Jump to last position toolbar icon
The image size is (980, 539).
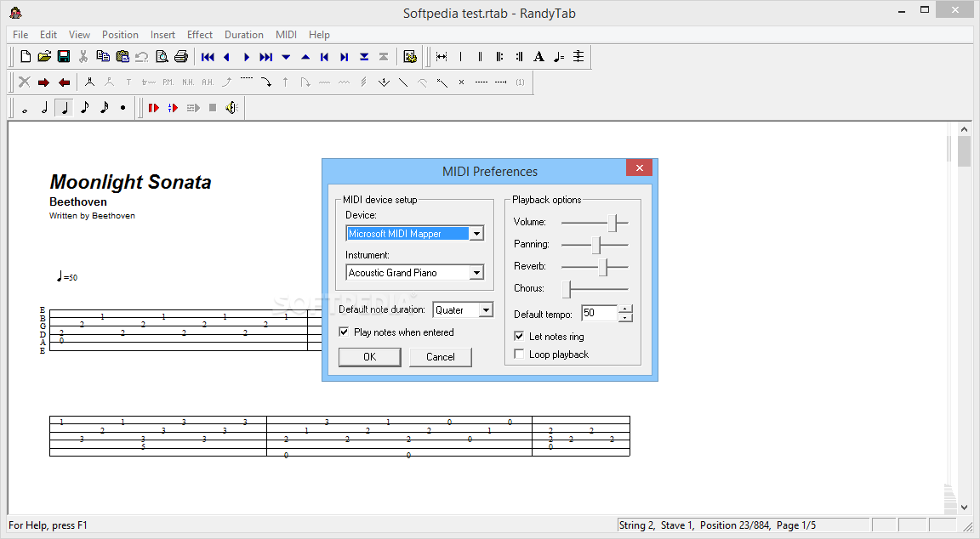(x=266, y=57)
